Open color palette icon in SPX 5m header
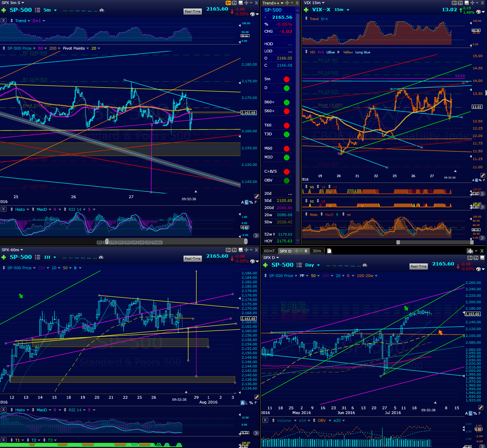 coord(253,14)
